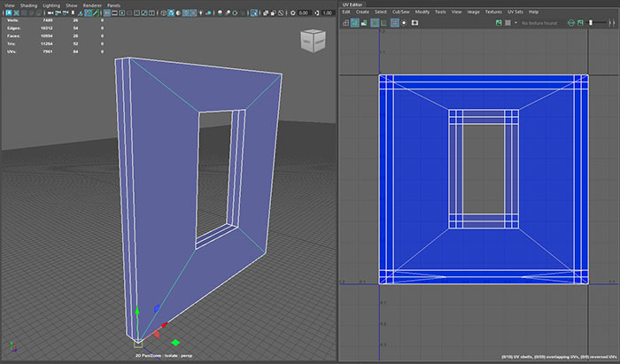Viewport: 620px width, 364px height.
Task: Click the Modify menu in UV Editor
Action: [422, 12]
